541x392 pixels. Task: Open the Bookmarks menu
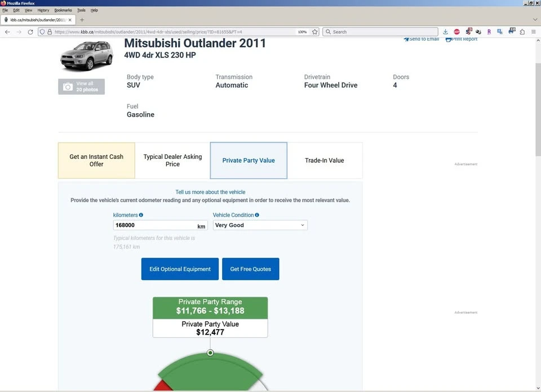(63, 10)
